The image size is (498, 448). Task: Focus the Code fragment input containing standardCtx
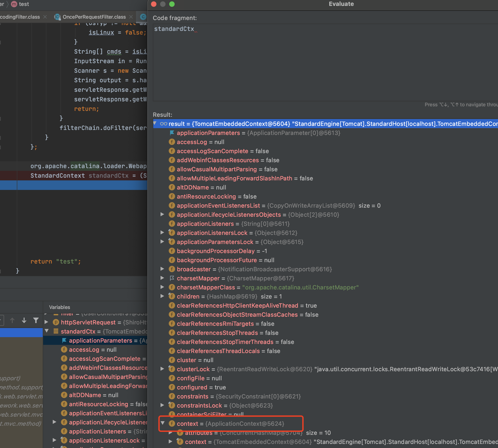(x=325, y=62)
